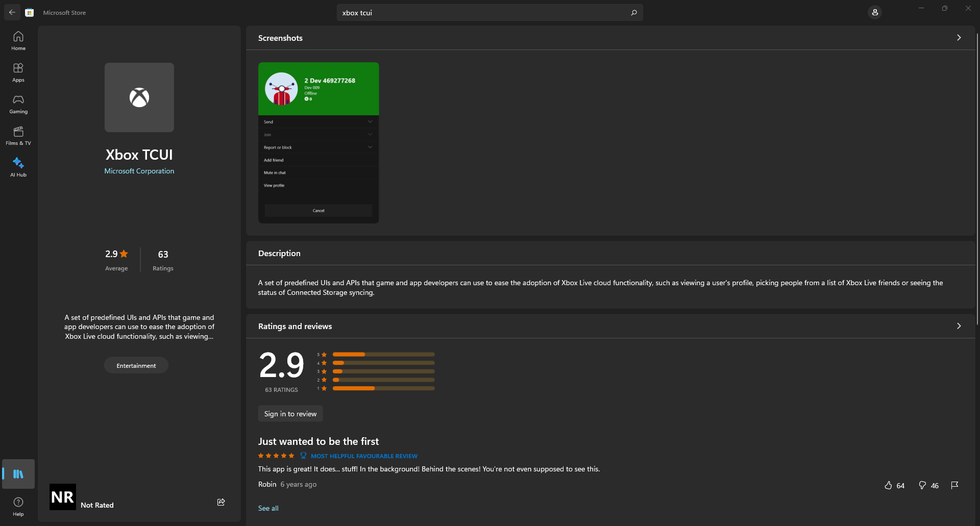Screen dimensions: 980x526
Task: Click the reviewer name Robin
Action: coord(267,484)
